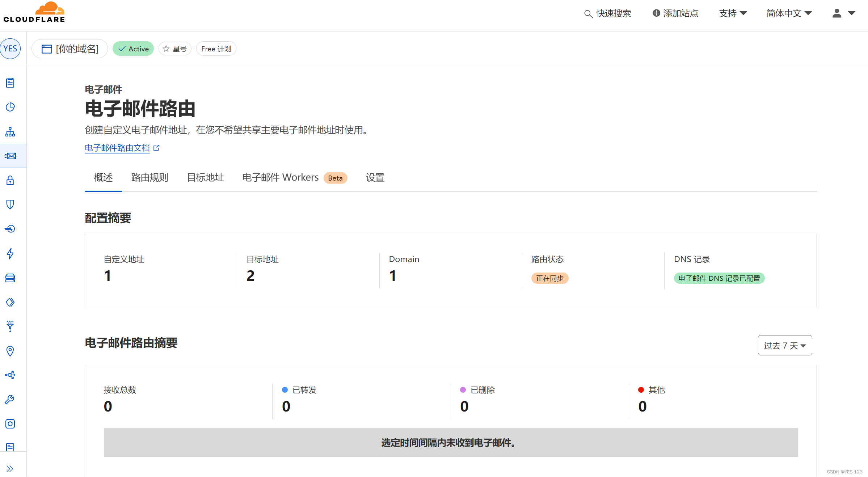This screenshot has width=868, height=477.
Task: Expand the 支持 support dropdown
Action: point(733,13)
